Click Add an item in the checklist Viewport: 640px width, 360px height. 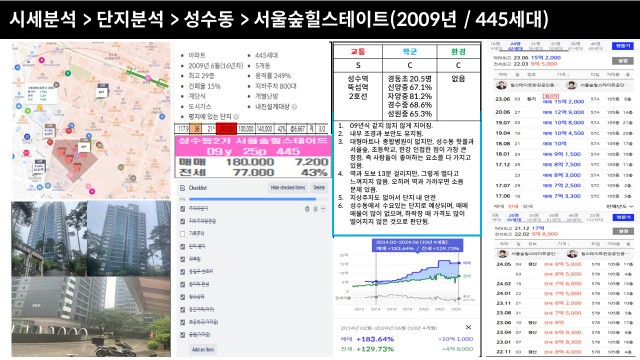tap(203, 349)
